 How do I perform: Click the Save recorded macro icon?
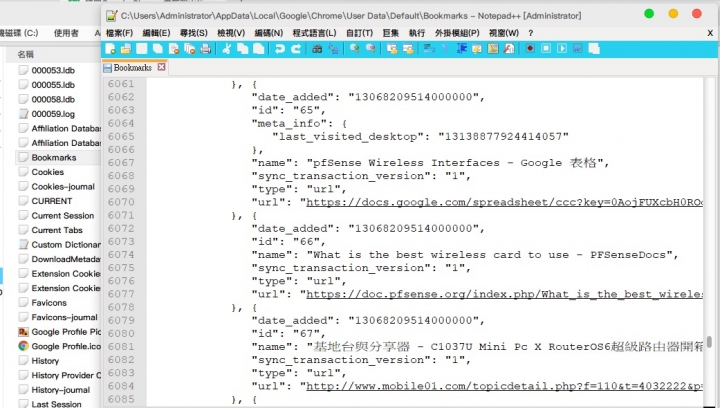594,49
